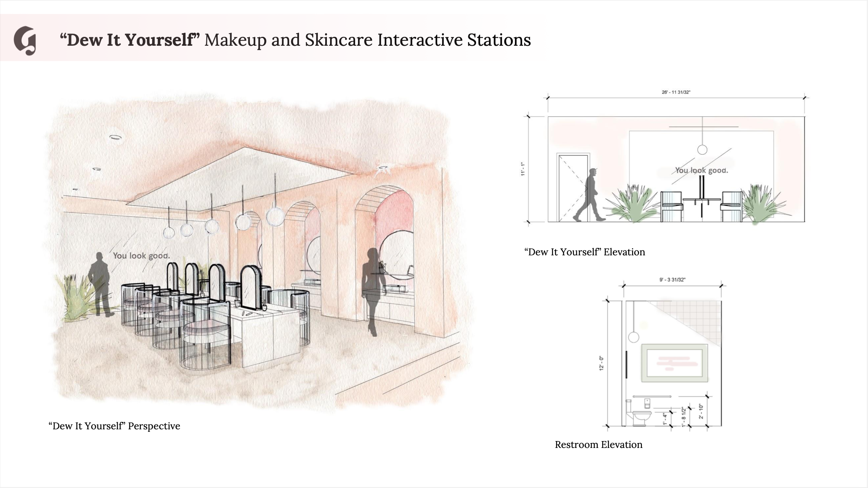Click the "Dew It Yourself" Perspective caption
This screenshot has height=488, width=868.
[114, 426]
